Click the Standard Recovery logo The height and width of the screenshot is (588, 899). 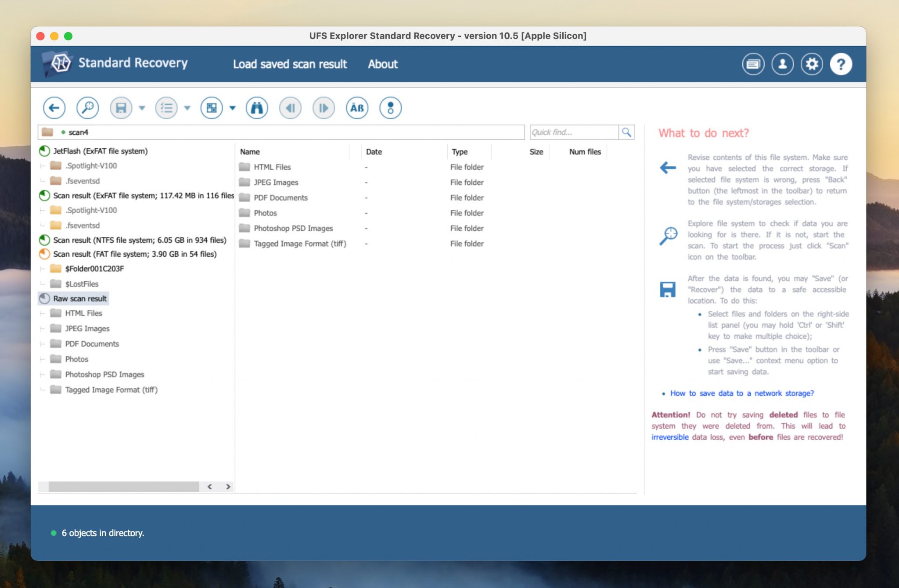[115, 63]
